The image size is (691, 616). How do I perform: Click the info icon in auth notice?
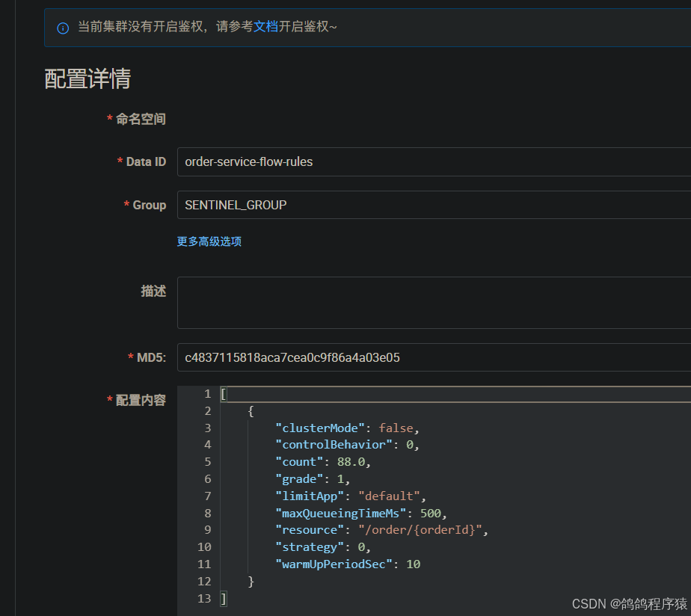coord(63,28)
